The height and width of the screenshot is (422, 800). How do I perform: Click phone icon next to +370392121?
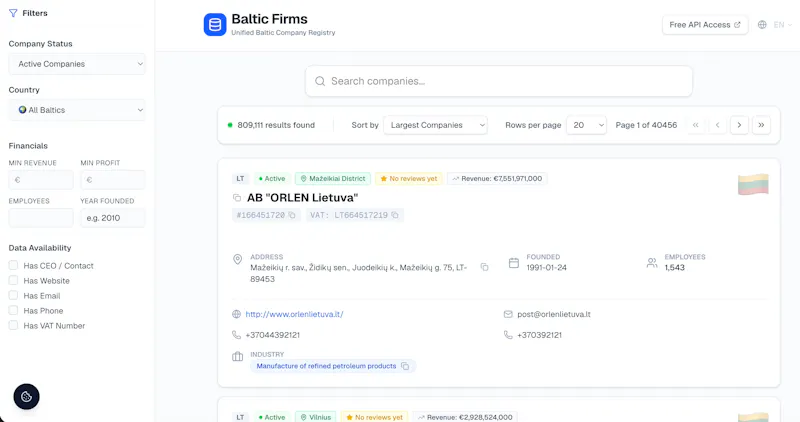(508, 335)
